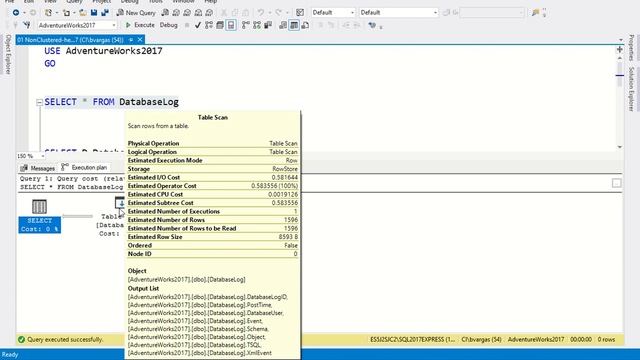The image size is (640, 360).
Task: Click the Change Connection icon left of the database selector
Action: click(x=27, y=25)
